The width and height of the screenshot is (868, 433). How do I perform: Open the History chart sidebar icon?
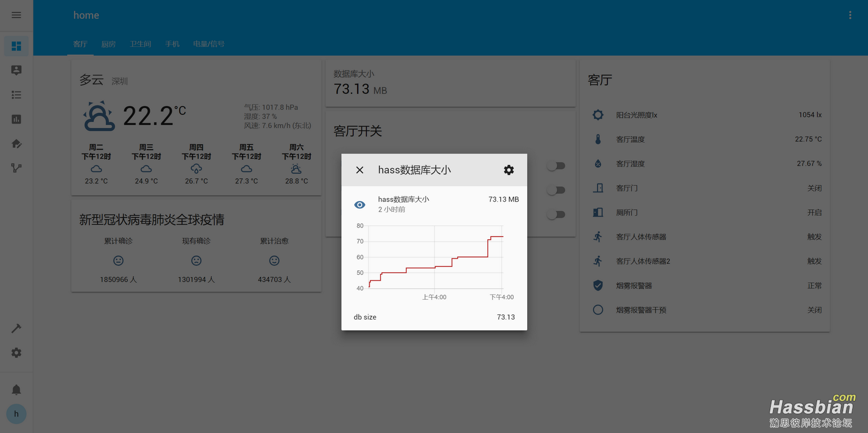(16, 119)
